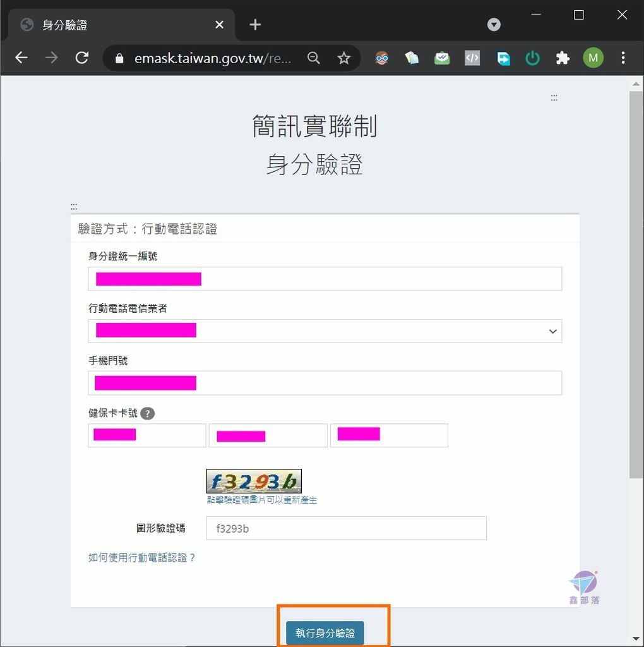Click the dotted handle above the form
644x647 pixels.
pyautogui.click(x=74, y=207)
